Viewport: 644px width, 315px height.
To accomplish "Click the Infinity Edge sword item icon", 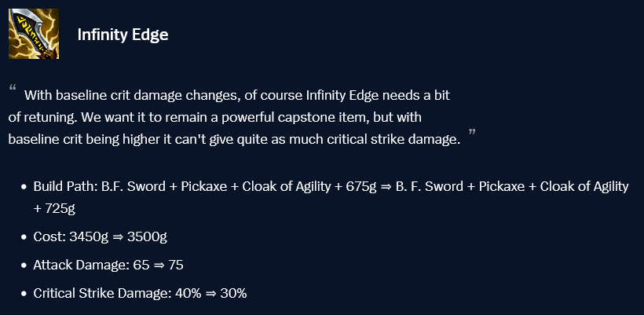I will click(33, 34).
